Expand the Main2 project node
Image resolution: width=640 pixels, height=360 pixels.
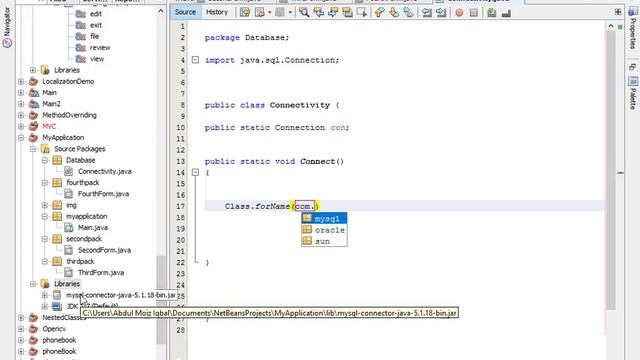(x=21, y=104)
